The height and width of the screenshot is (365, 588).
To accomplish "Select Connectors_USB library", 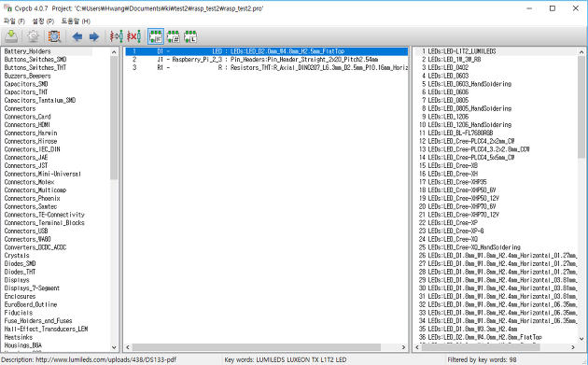I will pos(26,231).
